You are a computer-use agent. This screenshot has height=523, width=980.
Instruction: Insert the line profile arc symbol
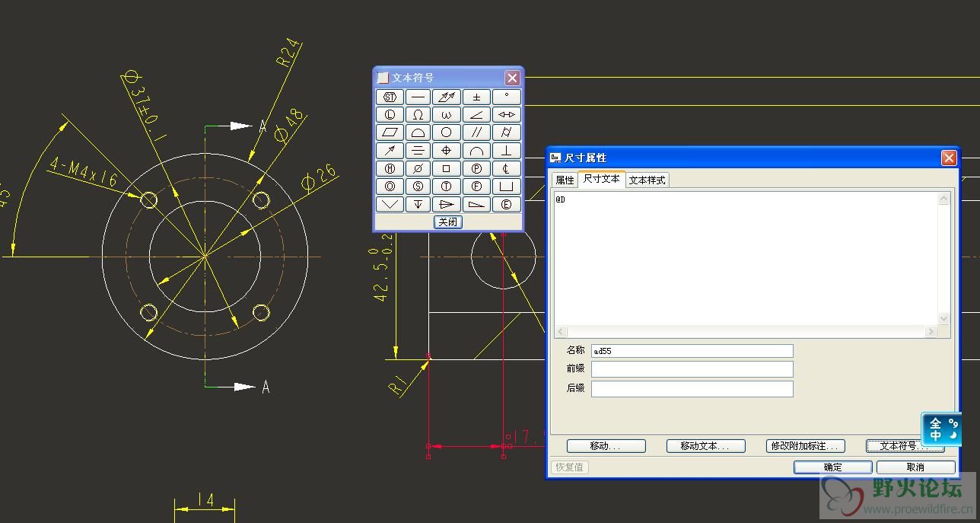point(476,150)
